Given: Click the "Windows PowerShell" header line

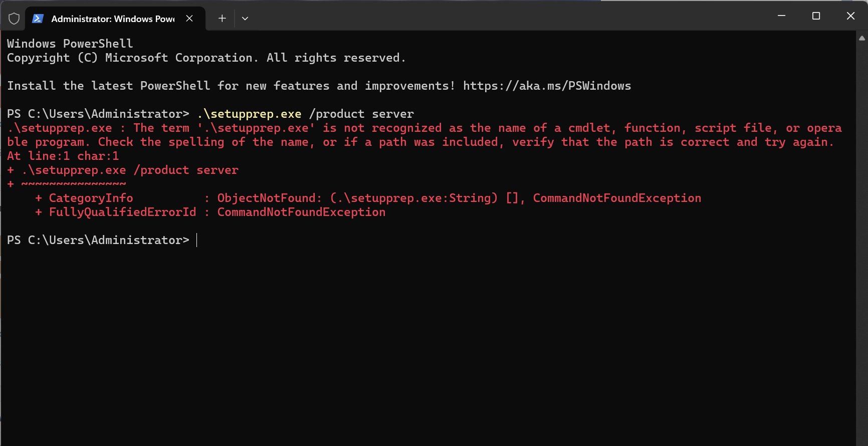Looking at the screenshot, I should coord(70,44).
